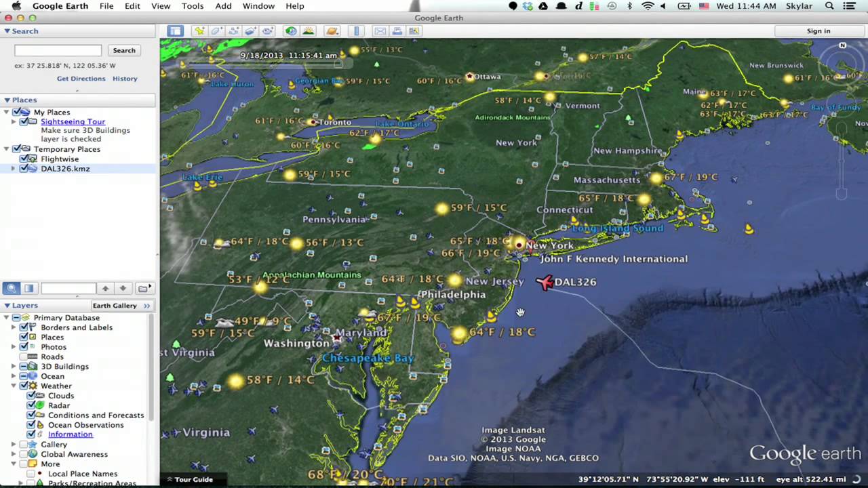This screenshot has height=488, width=868.
Task: Click the move up arrow in Places panel
Action: (105, 288)
